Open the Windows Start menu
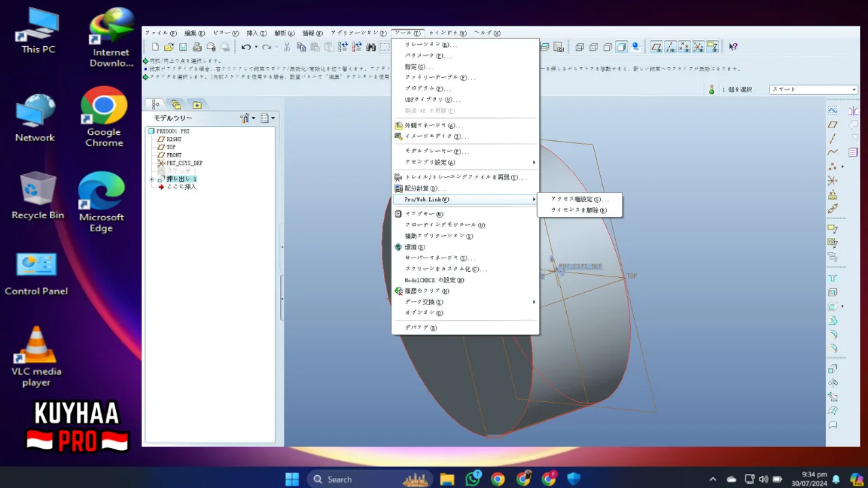 tap(292, 479)
